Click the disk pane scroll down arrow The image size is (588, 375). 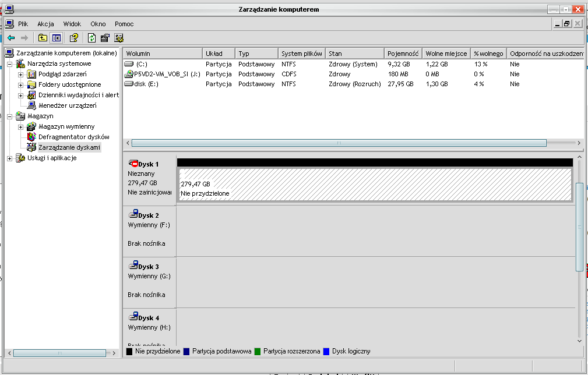579,341
